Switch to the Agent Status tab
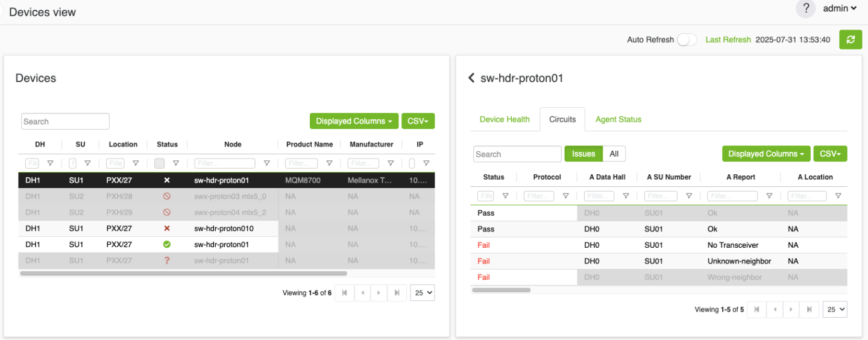 [618, 119]
